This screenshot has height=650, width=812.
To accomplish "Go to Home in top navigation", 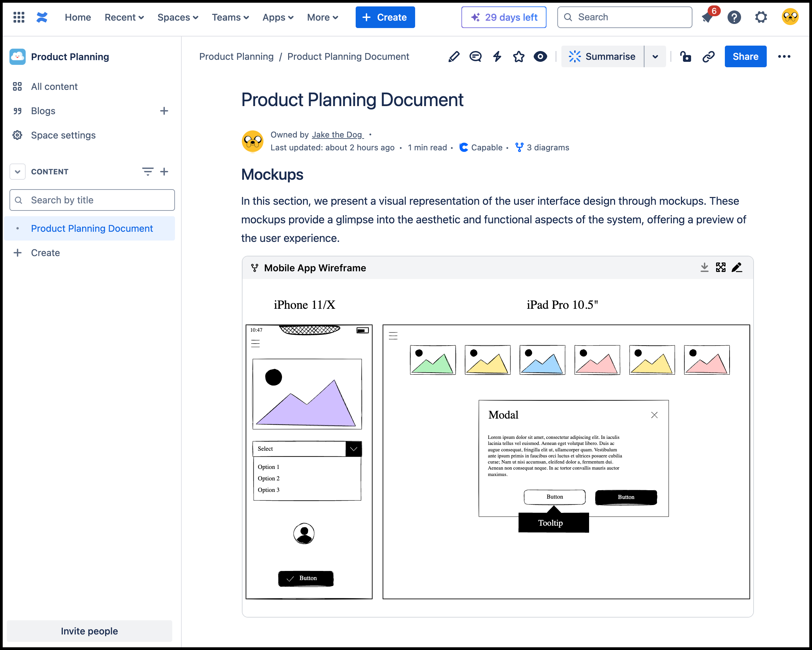I will pyautogui.click(x=78, y=17).
